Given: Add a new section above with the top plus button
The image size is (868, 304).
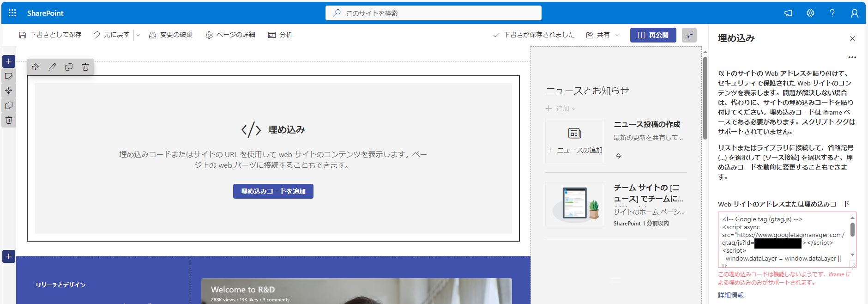Looking at the screenshot, I should [x=9, y=61].
